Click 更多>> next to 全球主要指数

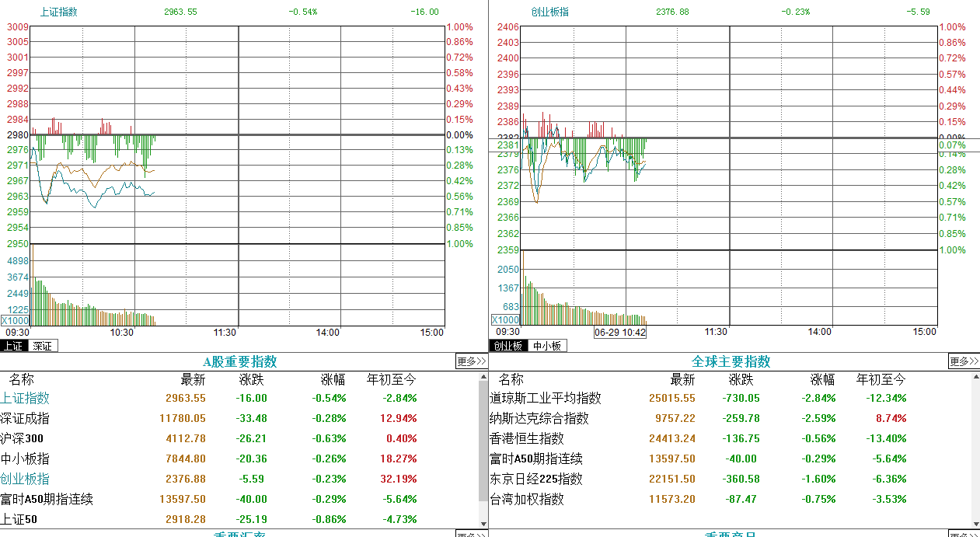(963, 361)
